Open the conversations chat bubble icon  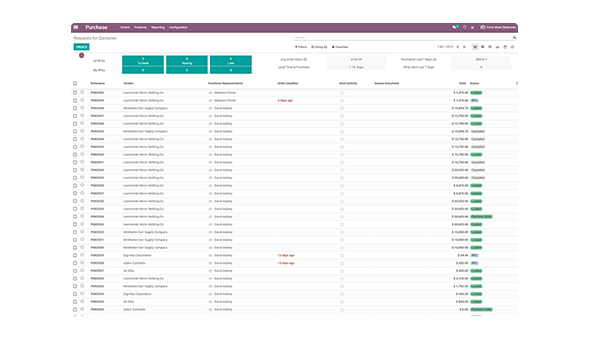(x=455, y=27)
